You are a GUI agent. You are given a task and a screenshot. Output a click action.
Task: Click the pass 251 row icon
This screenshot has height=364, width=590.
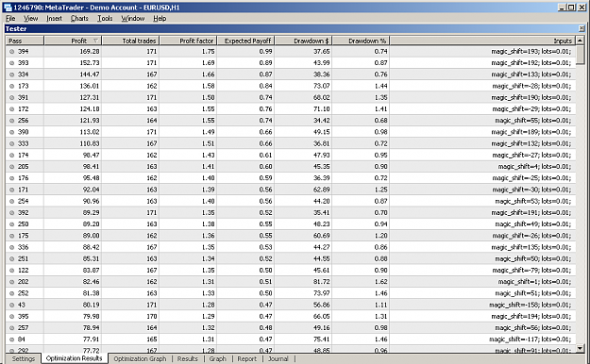tap(11, 258)
